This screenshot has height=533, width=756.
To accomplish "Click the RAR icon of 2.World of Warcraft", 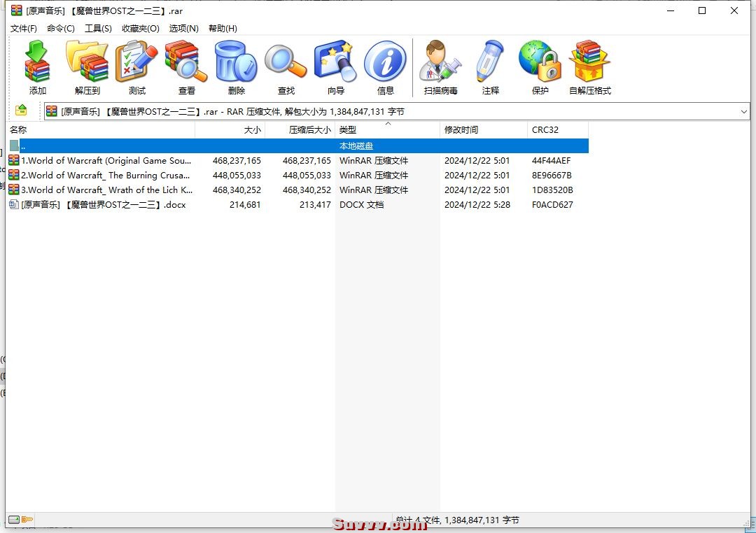I will [x=14, y=175].
